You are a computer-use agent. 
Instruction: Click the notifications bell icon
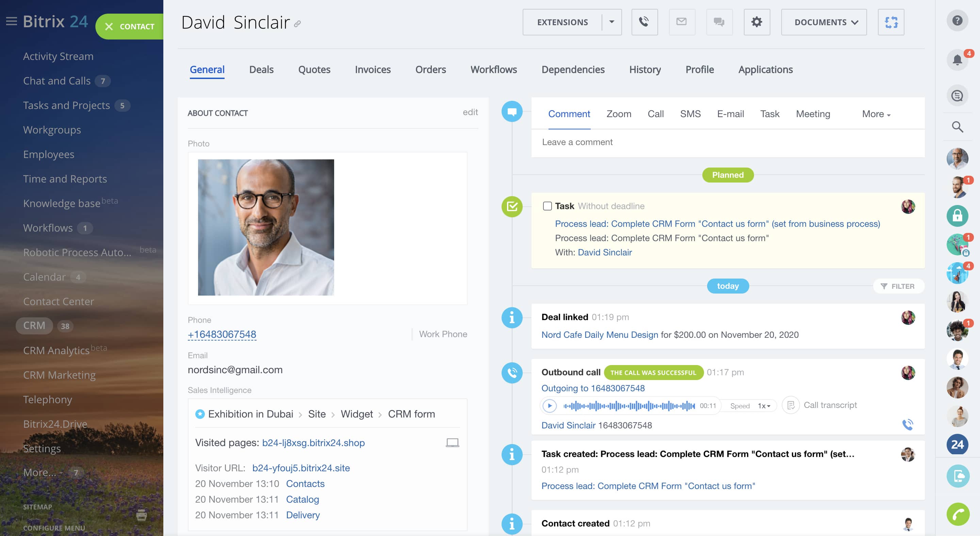point(957,60)
